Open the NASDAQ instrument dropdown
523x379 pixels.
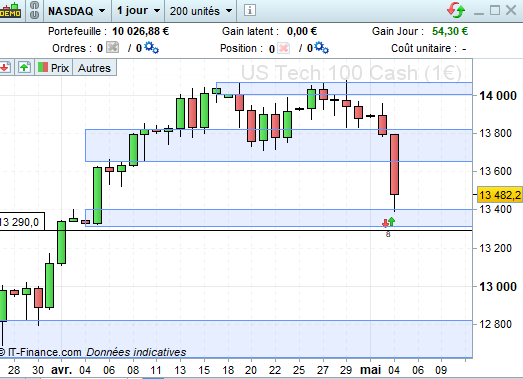[76, 11]
